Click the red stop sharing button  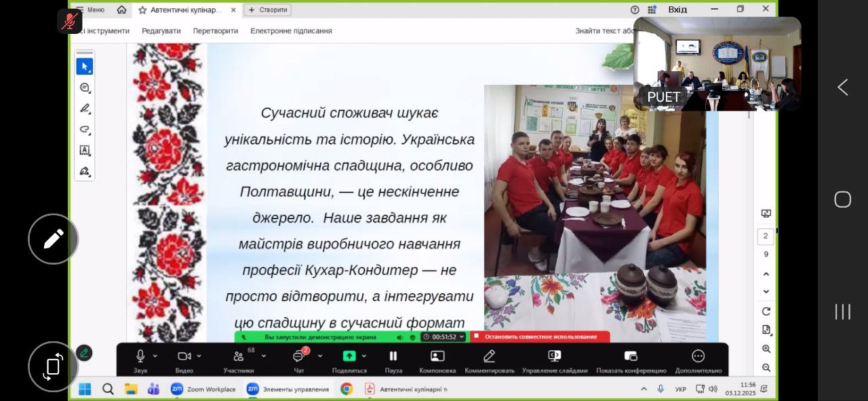pos(539,337)
